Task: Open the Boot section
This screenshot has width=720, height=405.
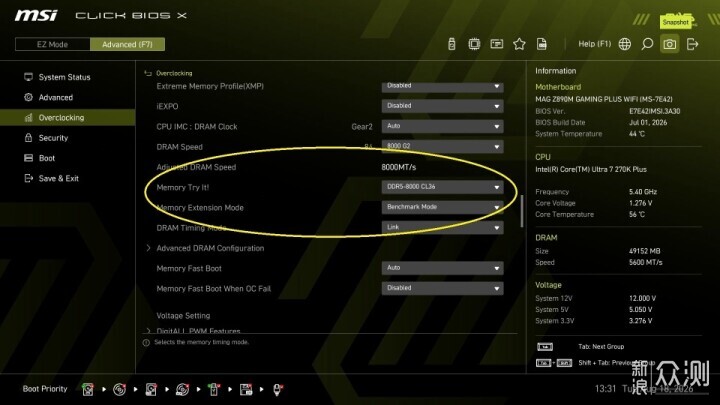Action: [47, 158]
